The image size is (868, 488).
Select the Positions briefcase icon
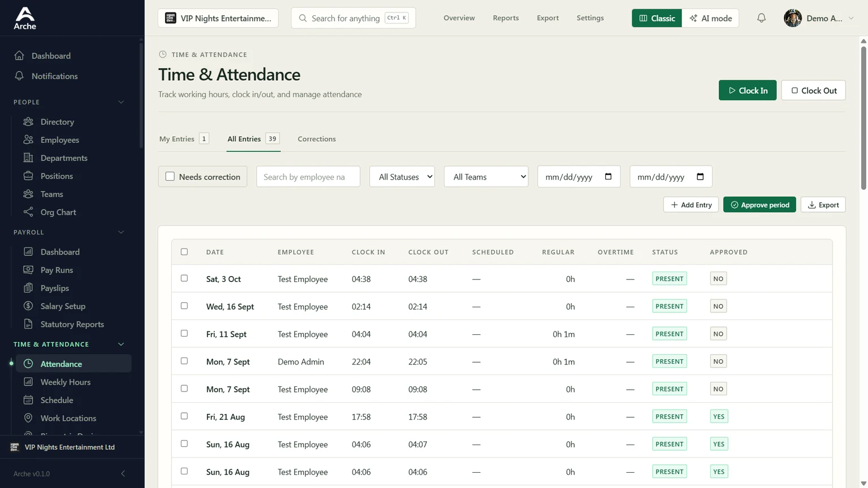click(28, 176)
